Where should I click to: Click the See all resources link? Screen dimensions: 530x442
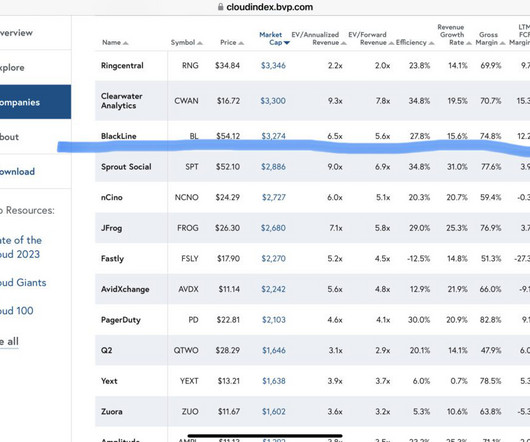[x=9, y=342]
